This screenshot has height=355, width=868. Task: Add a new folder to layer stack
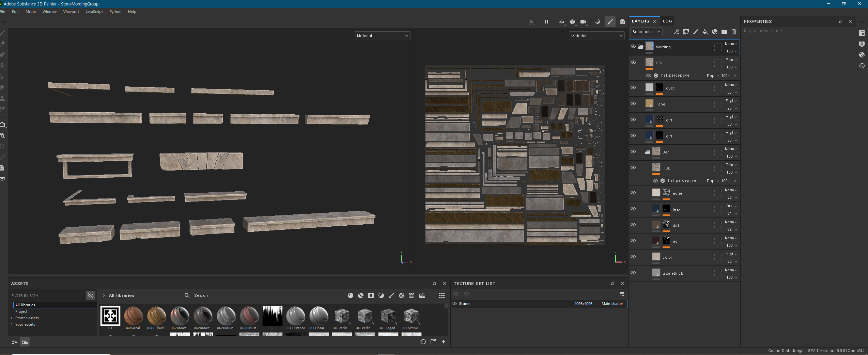click(724, 32)
